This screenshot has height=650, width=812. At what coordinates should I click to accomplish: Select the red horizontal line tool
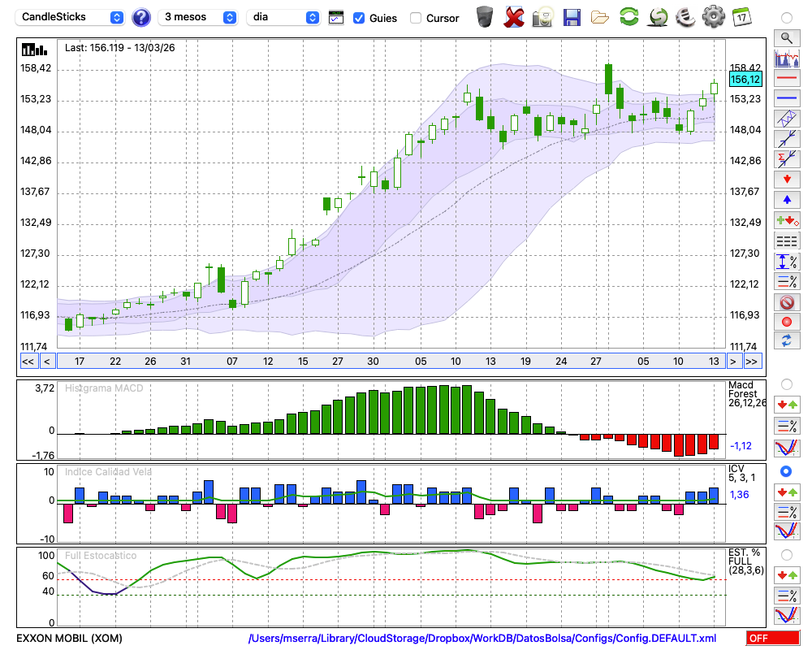(x=786, y=79)
